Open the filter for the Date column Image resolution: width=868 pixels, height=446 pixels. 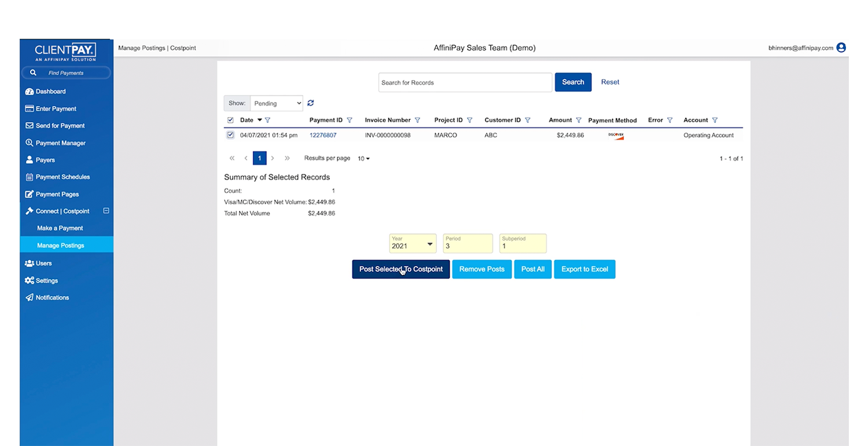[x=267, y=120]
